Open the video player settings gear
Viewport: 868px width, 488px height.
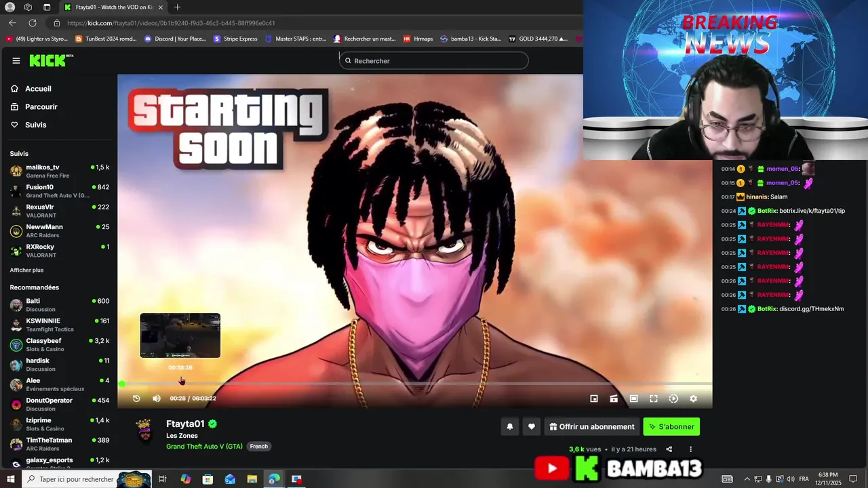pyautogui.click(x=693, y=399)
